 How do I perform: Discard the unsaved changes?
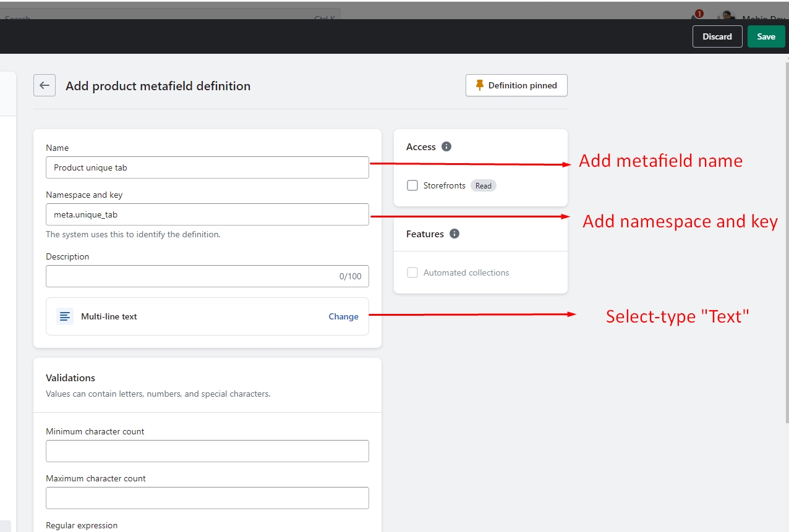717,36
